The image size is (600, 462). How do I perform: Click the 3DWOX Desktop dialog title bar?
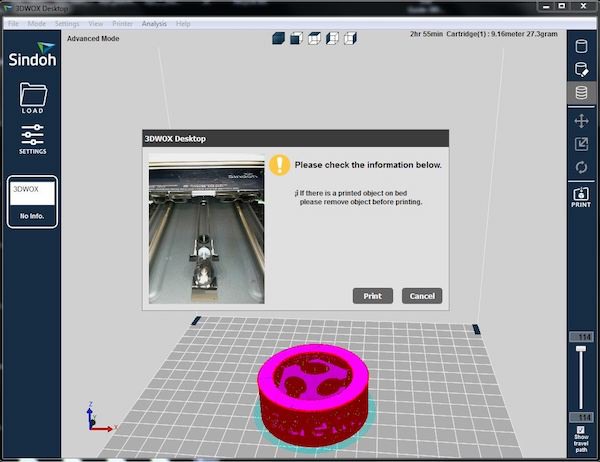tap(296, 139)
